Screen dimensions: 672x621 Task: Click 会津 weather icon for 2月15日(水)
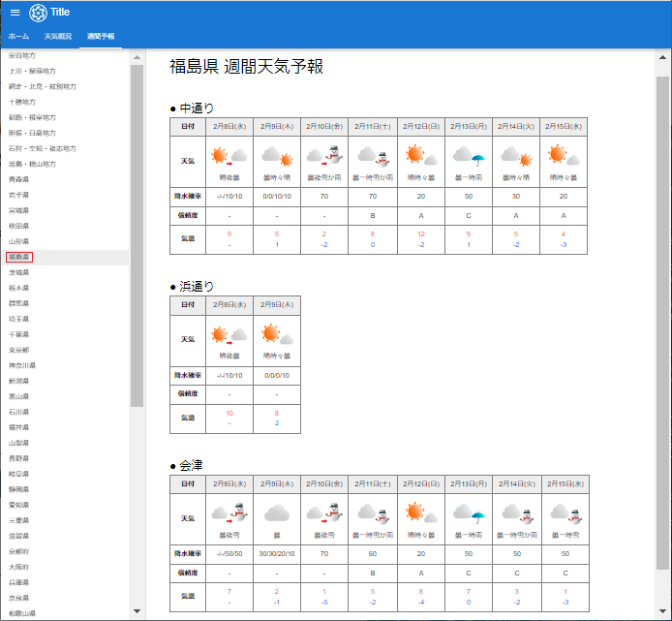tap(565, 513)
